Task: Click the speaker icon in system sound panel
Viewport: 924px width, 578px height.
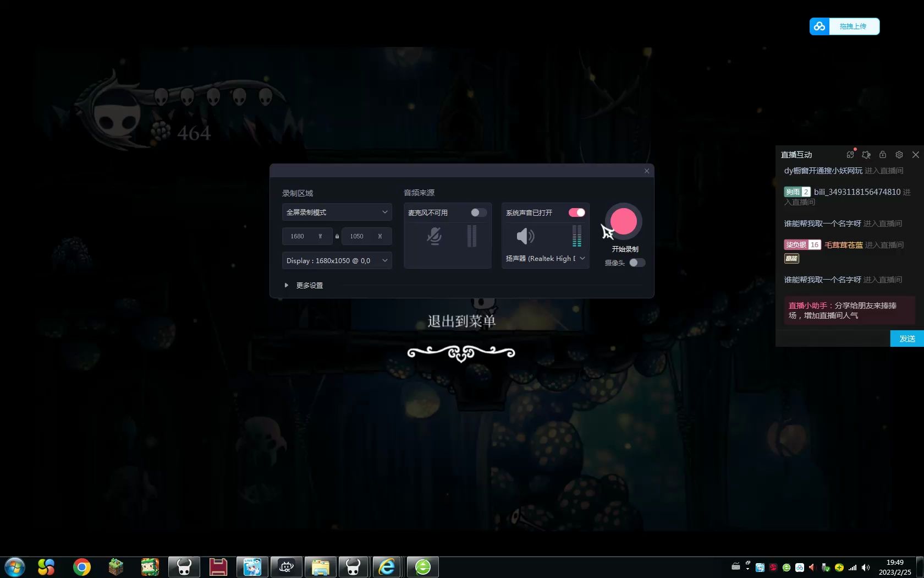Action: (525, 236)
